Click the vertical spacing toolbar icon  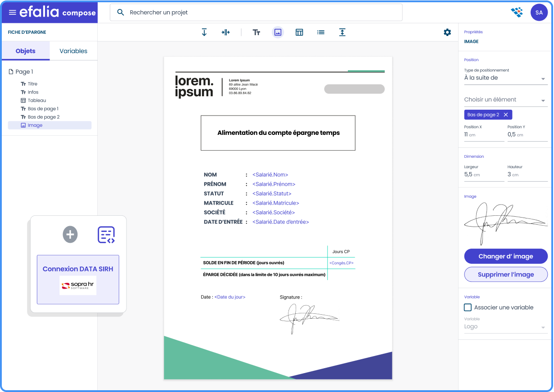[x=342, y=32]
